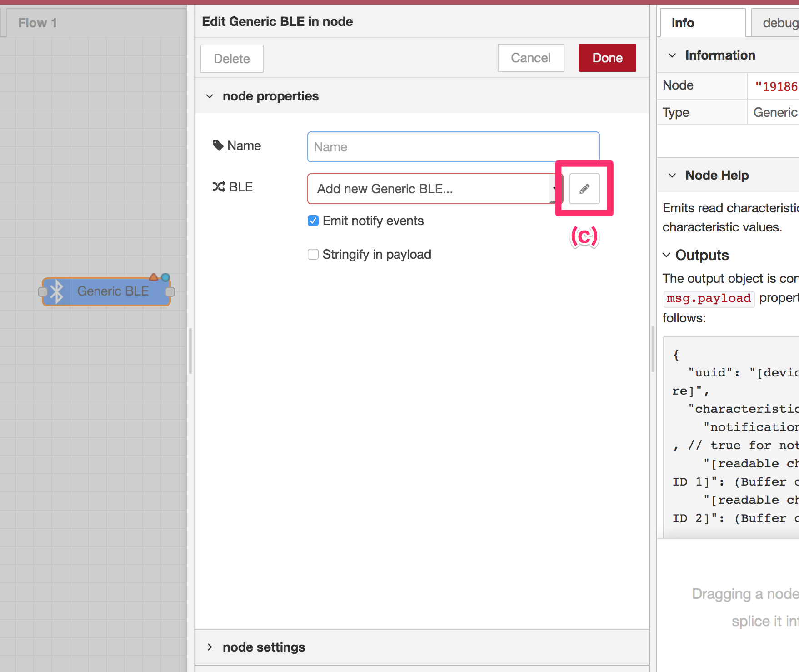The image size is (799, 672).
Task: Open the Add new Generic BLE dropdown
Action: [435, 189]
